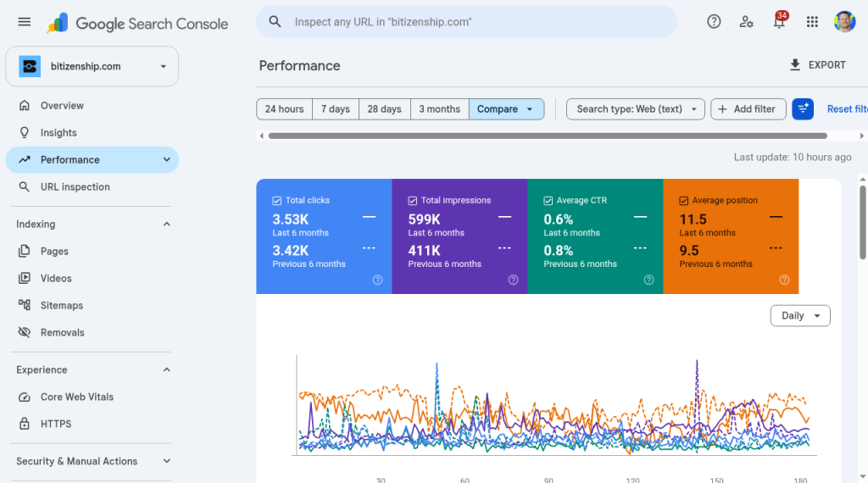Click the left arrow of horizontal scrollbar
The width and height of the screenshot is (868, 483).
261,136
